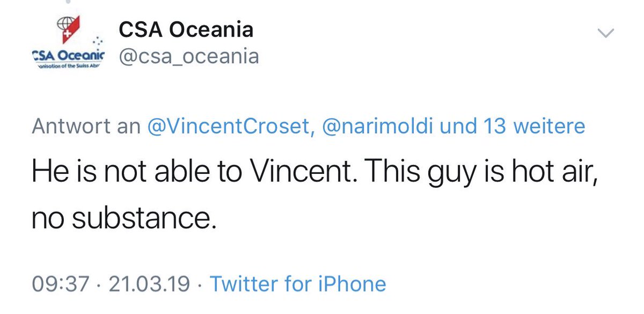Open the tweet options chevron menu
Screen dimensions: 644x314
click(605, 34)
